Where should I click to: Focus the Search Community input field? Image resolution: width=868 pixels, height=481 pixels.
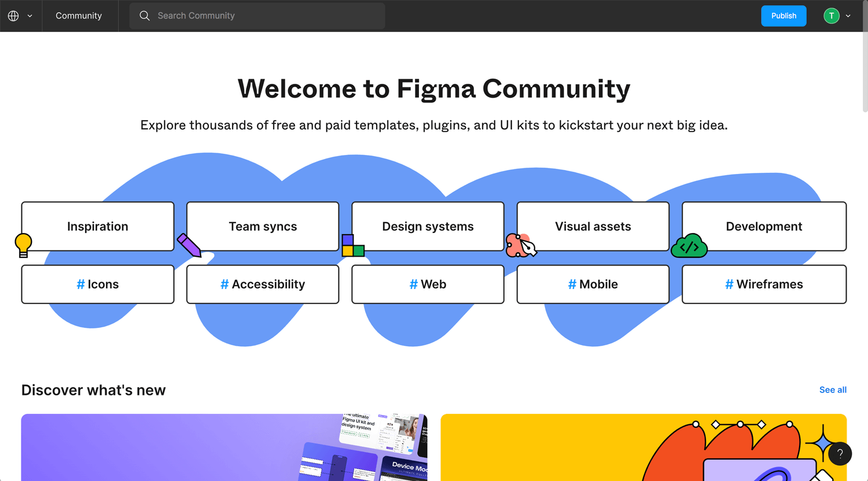pyautogui.click(x=257, y=16)
